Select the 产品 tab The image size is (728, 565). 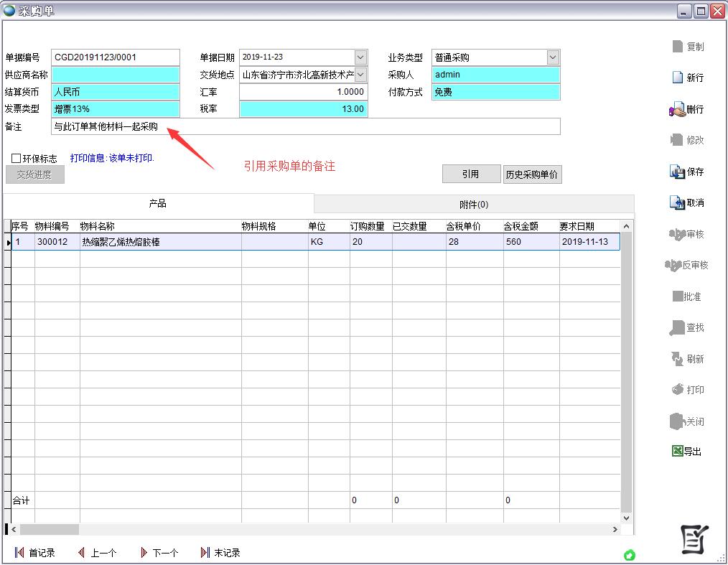158,204
